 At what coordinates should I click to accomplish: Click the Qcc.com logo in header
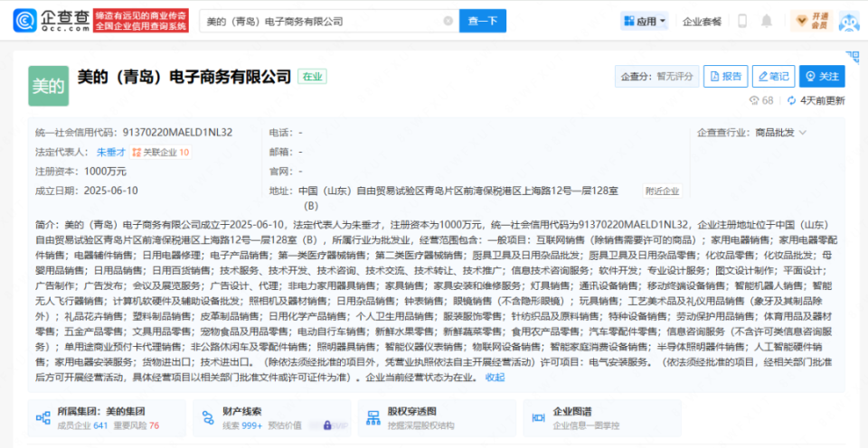(51, 21)
